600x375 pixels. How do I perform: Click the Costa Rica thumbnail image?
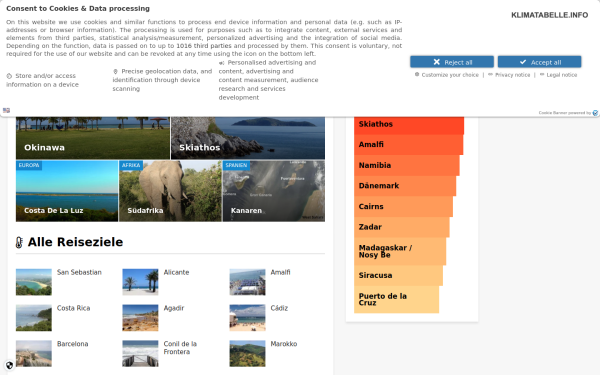pos(34,318)
